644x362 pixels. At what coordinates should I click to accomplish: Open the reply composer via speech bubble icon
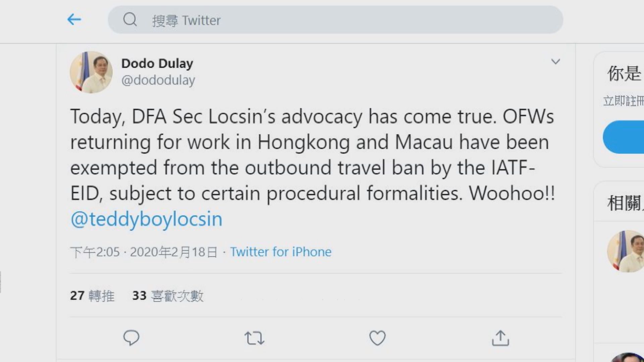(x=132, y=338)
